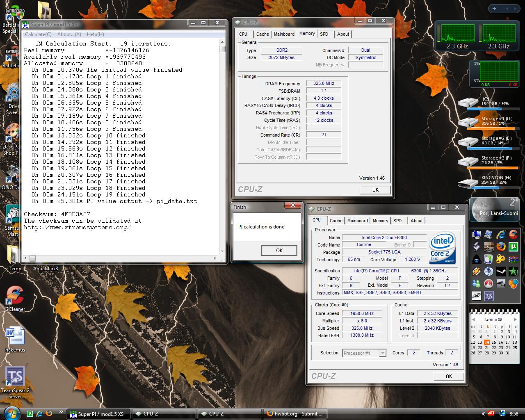Select Memory tab in lower CPU-Z window
This screenshot has height=420, width=525.
click(x=380, y=221)
